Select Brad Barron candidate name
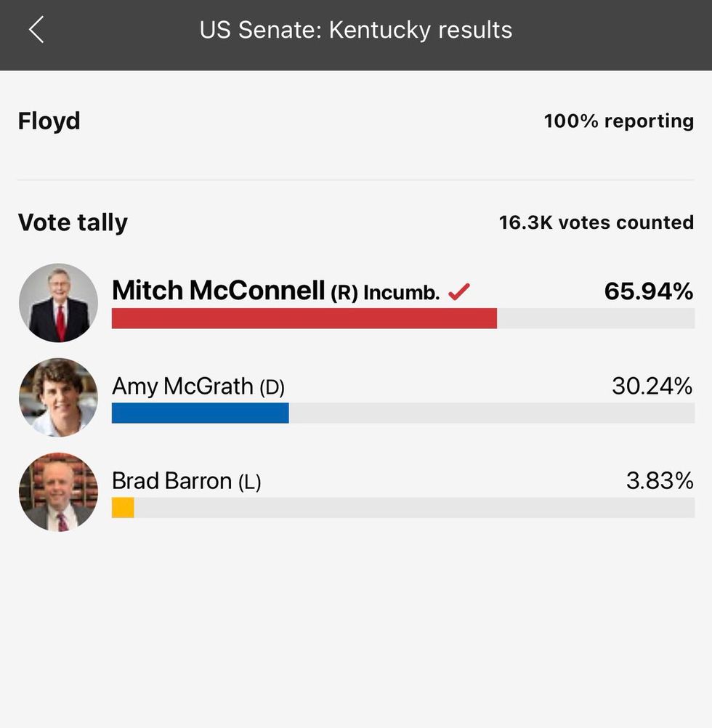The image size is (712, 728). point(171,481)
